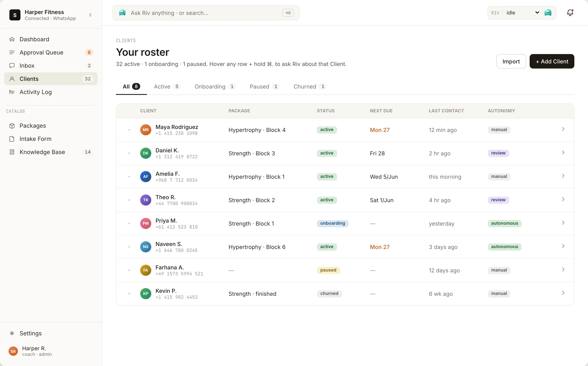Click Amelia F. AF avatar
Image resolution: width=588 pixels, height=366 pixels.
(146, 177)
